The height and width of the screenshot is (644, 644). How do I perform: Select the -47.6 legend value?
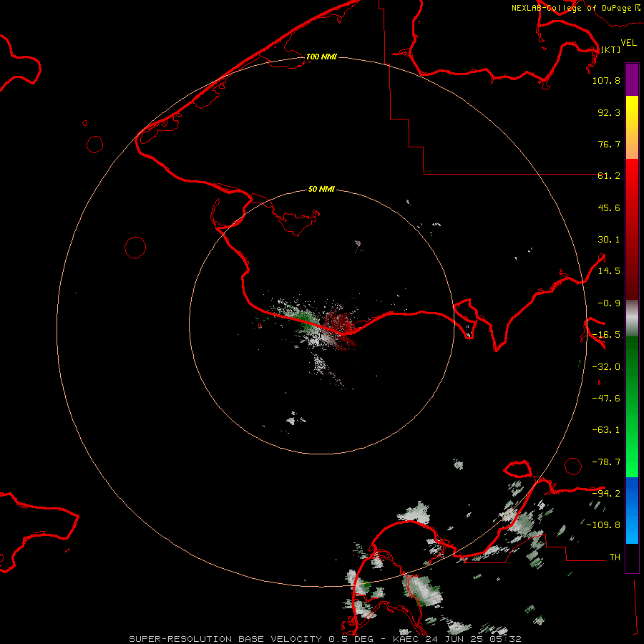(606, 399)
